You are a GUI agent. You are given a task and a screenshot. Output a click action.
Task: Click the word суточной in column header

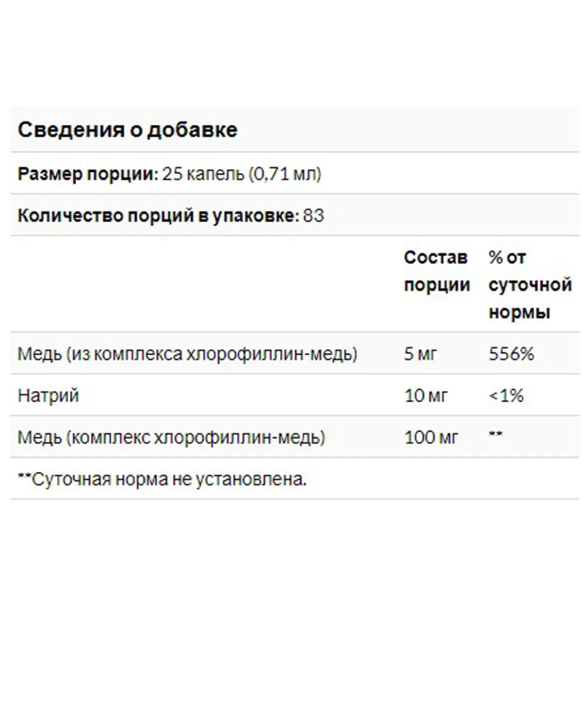point(530,285)
